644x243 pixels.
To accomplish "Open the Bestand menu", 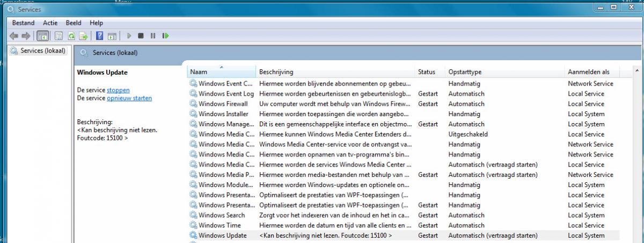I will click(x=23, y=23).
